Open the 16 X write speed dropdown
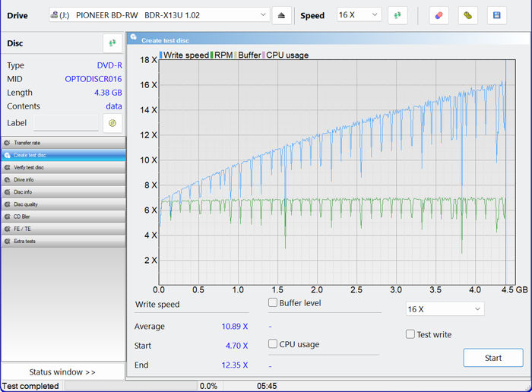Image resolution: width=532 pixels, height=392 pixels. tap(445, 309)
